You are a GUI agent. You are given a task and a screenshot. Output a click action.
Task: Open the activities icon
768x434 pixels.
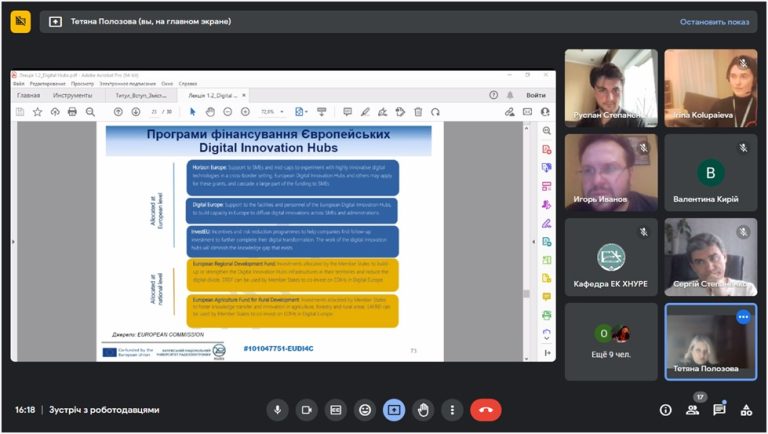pyautogui.click(x=746, y=410)
